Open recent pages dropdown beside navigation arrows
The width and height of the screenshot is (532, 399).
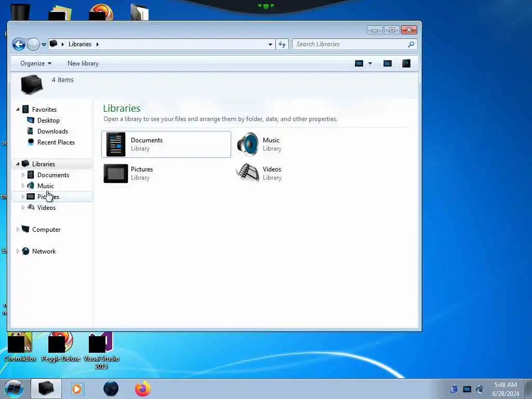44,45
